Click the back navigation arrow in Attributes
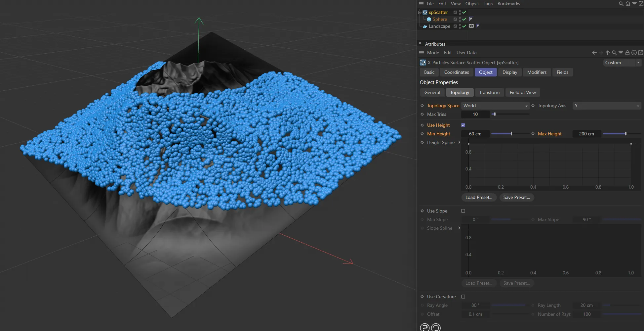Image resolution: width=644 pixels, height=331 pixels. pyautogui.click(x=594, y=53)
